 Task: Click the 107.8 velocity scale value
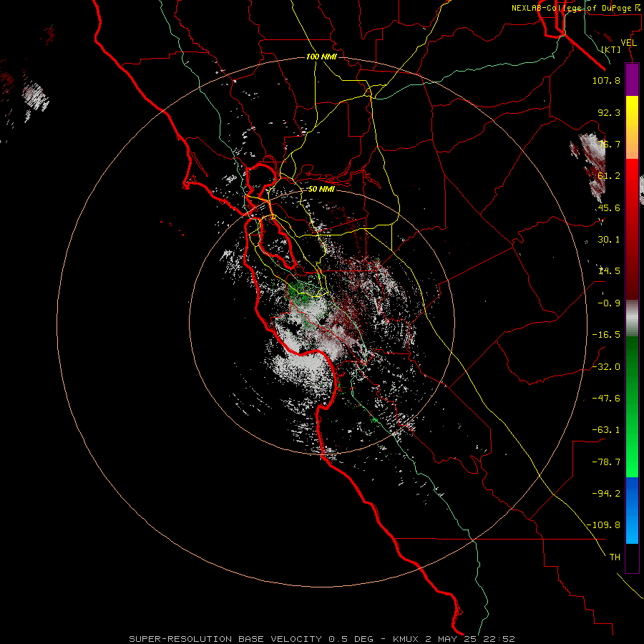[x=606, y=80]
